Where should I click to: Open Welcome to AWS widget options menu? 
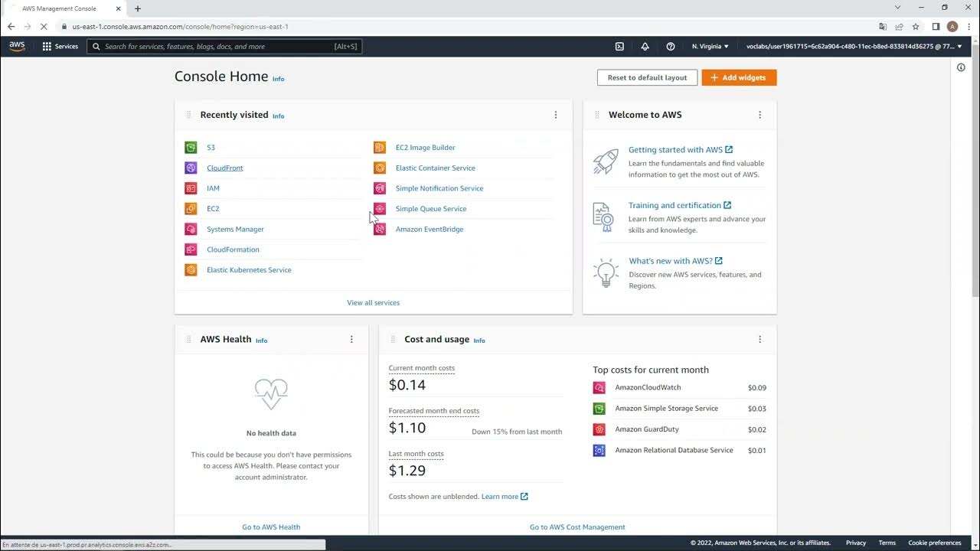coord(759,115)
